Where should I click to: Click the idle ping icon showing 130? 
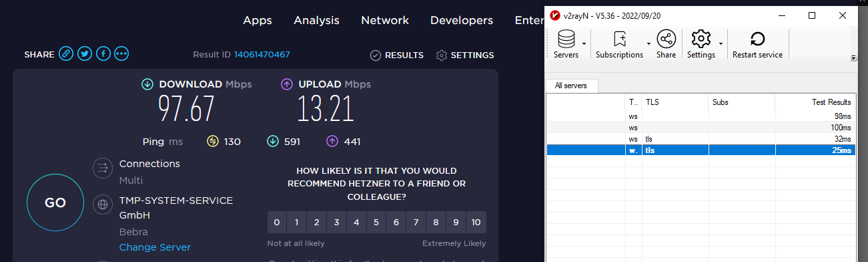point(213,142)
